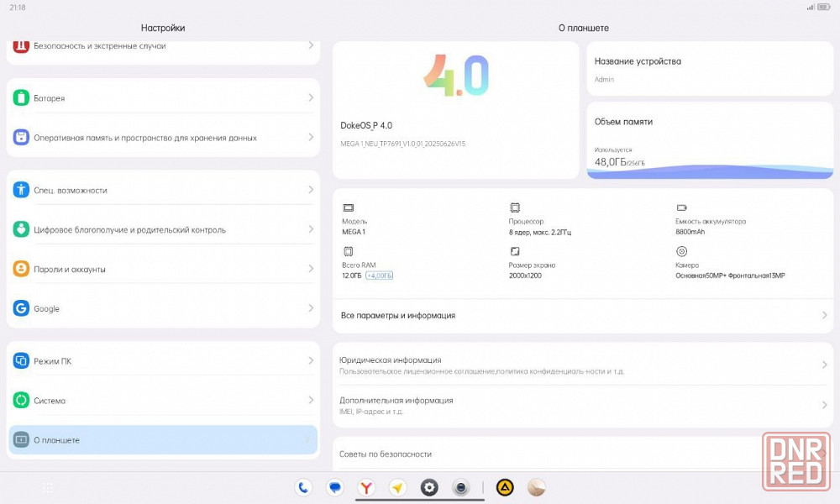Open the Phone app in the dock
The width and height of the screenshot is (840, 504).
coord(303,487)
